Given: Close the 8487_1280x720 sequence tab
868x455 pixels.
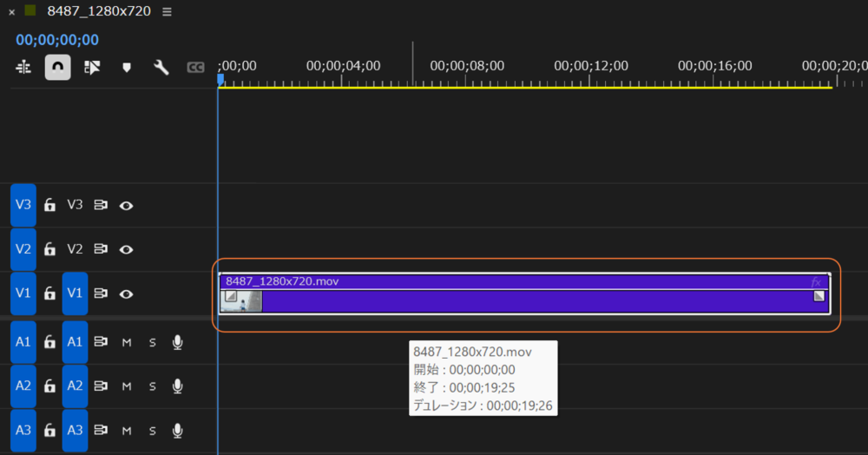Looking at the screenshot, I should (x=11, y=11).
